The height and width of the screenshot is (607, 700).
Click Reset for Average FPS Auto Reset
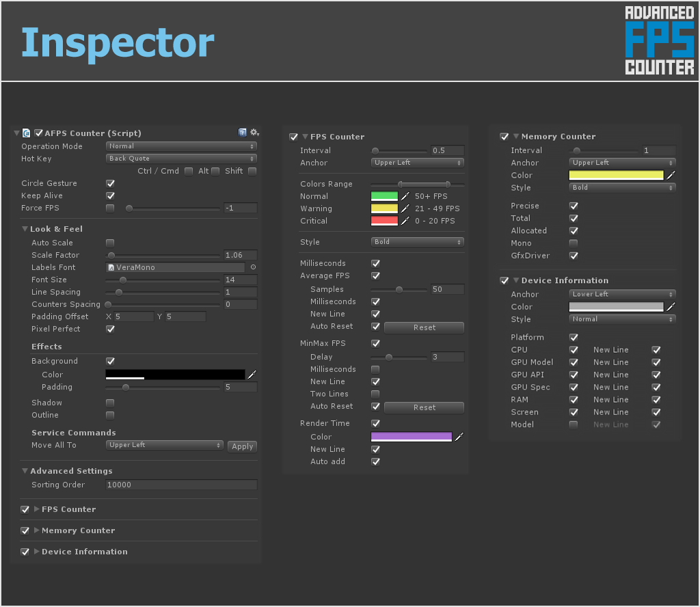[424, 327]
